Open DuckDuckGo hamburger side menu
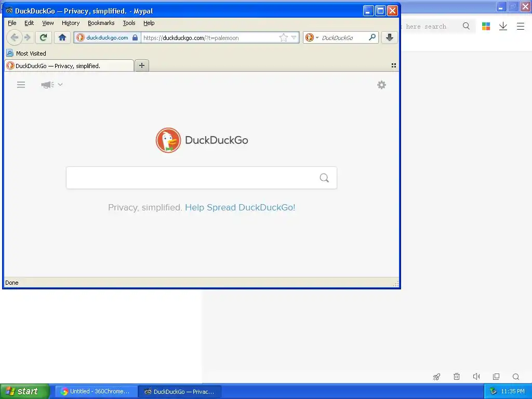 click(x=21, y=85)
